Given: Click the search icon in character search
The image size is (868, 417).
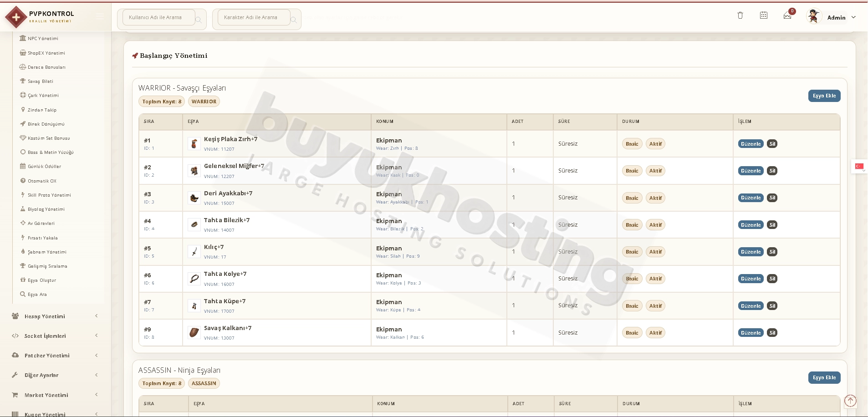Looking at the screenshot, I should 294,20.
